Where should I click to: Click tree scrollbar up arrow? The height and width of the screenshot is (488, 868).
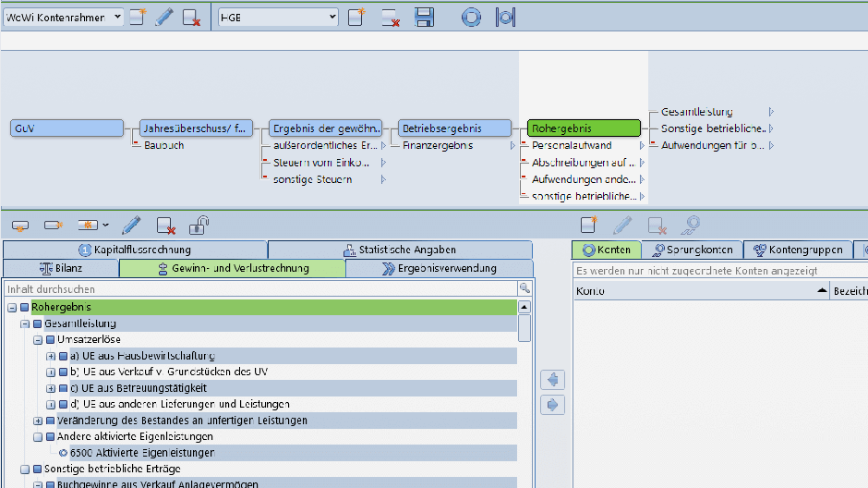coord(524,307)
